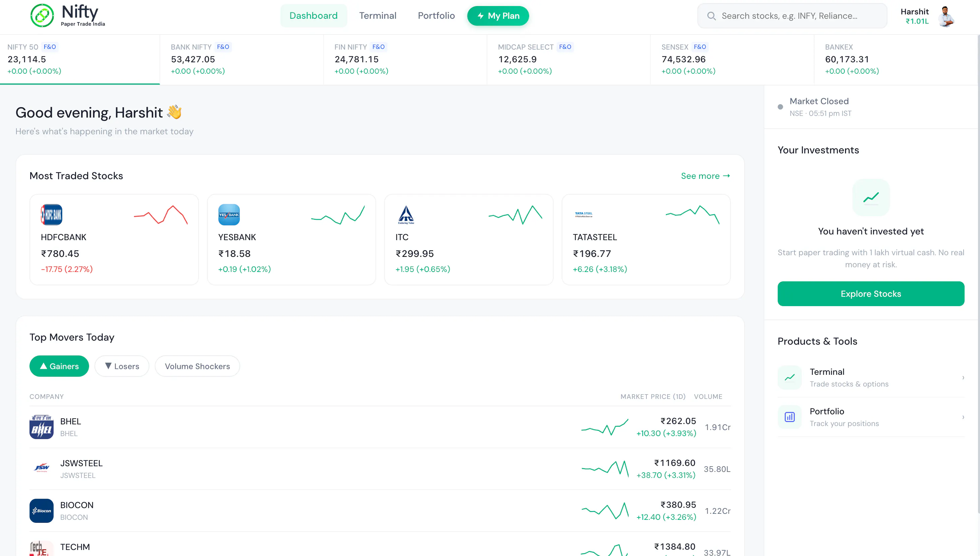Open Harshit's profile avatar

946,16
